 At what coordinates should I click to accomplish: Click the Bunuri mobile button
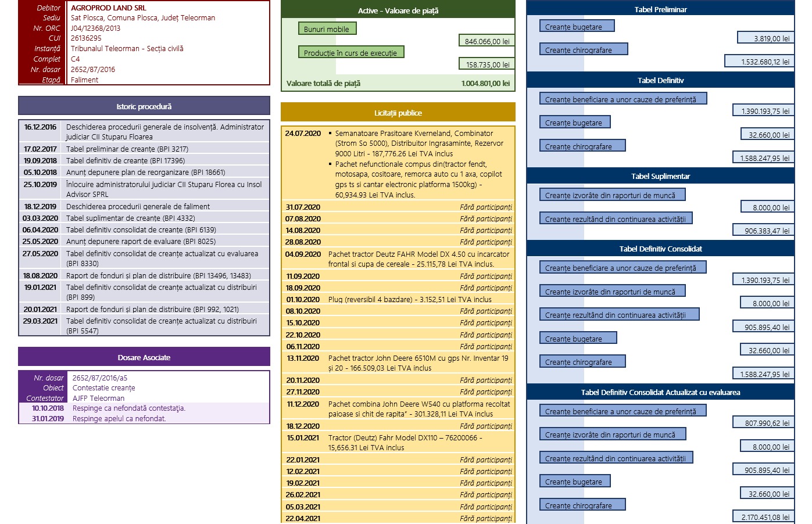(327, 29)
